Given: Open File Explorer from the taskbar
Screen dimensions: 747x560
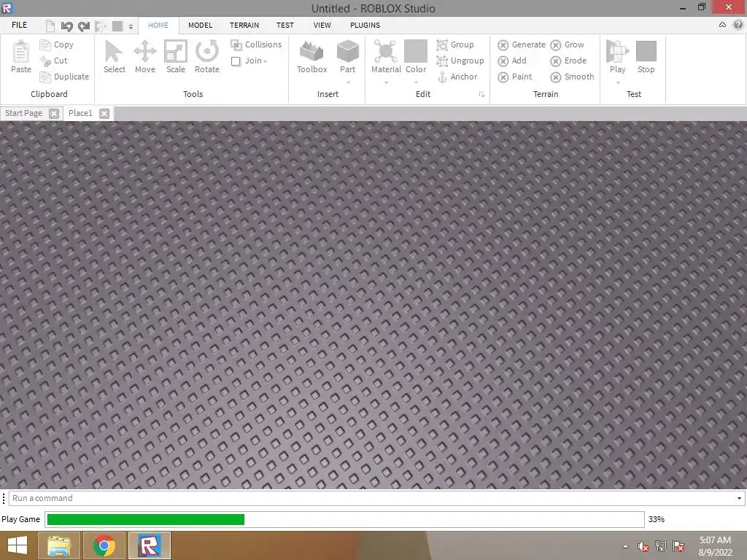Looking at the screenshot, I should (x=59, y=545).
